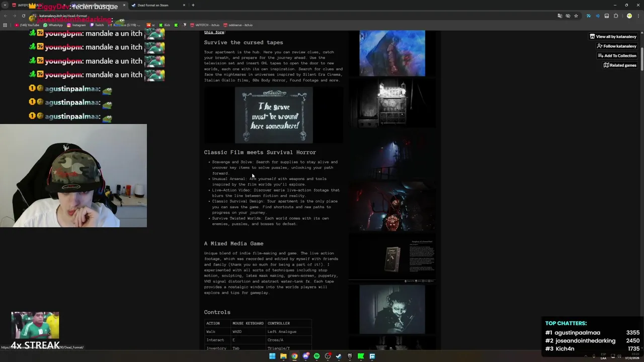Image resolution: width=644 pixels, height=362 pixels.
Task: Open the Chrome extensions puzzle icon
Action: [616, 16]
